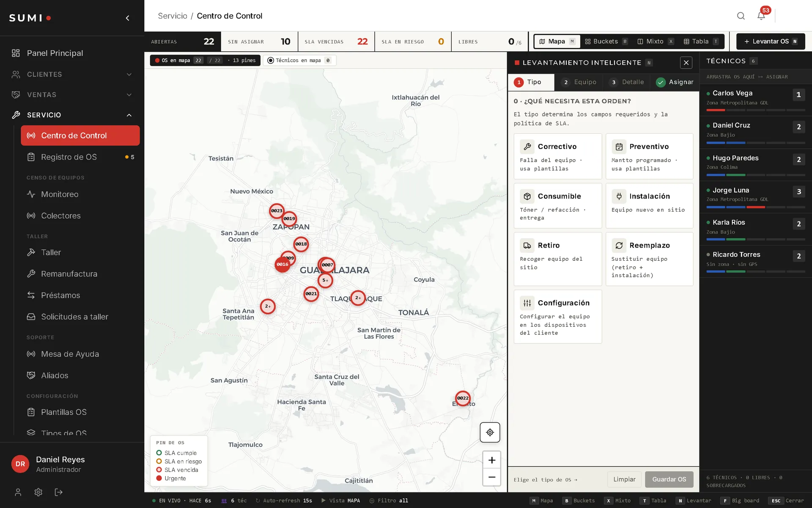Screen dimensions: 812x508
Task: Close the Levantamiento Inteligente panel
Action: pos(686,63)
